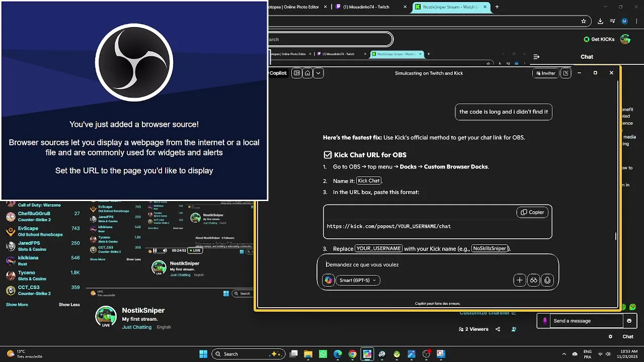Click the purple microphone icon in Kick chat
Image resolution: width=644 pixels, height=362 pixels.
[544, 321]
